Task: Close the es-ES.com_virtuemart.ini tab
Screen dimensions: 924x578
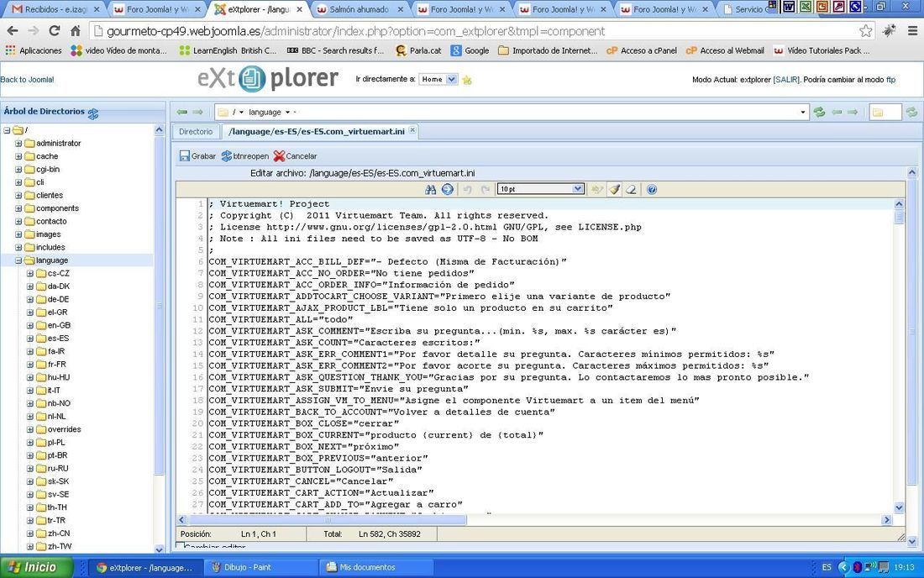Action: tap(412, 129)
